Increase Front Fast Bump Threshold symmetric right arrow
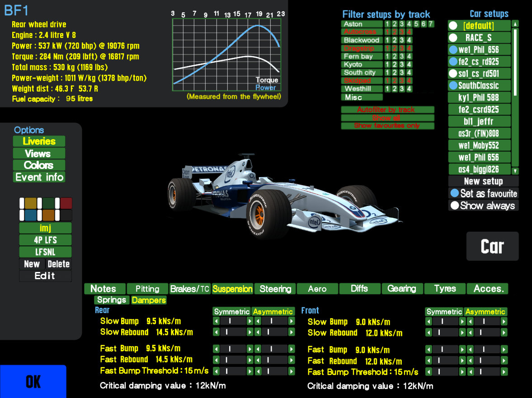Viewport: 532px width, 398px height. pos(462,372)
